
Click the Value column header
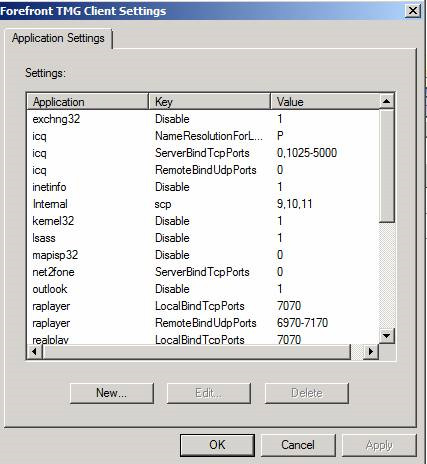(x=325, y=102)
